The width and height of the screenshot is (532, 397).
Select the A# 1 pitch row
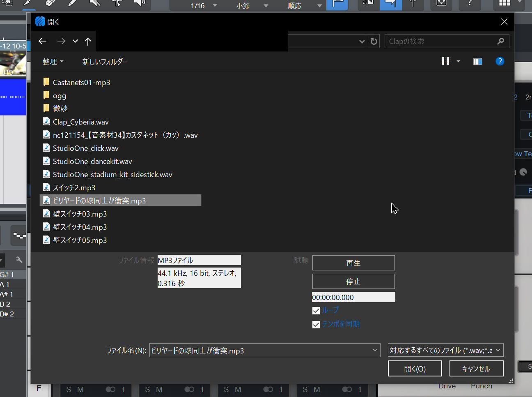tap(13, 294)
